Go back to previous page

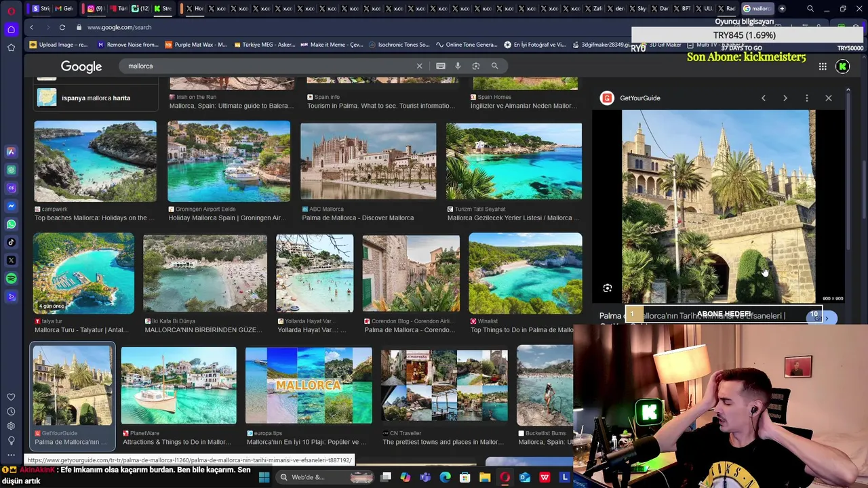31,27
